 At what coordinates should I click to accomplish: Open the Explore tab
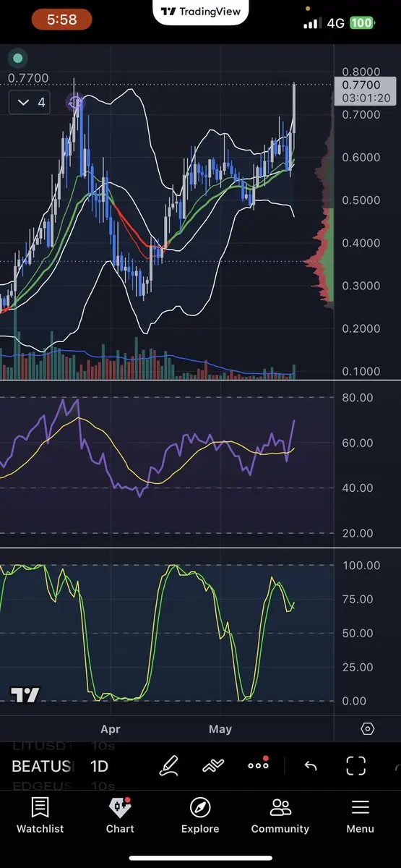tap(200, 815)
